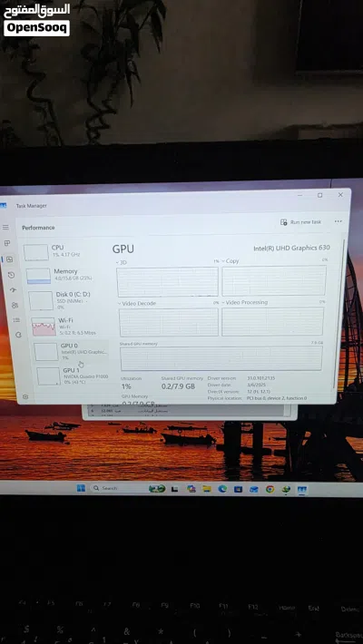The image size is (363, 644).
Task: Open the App history icon in sidebar
Action: click(11, 275)
